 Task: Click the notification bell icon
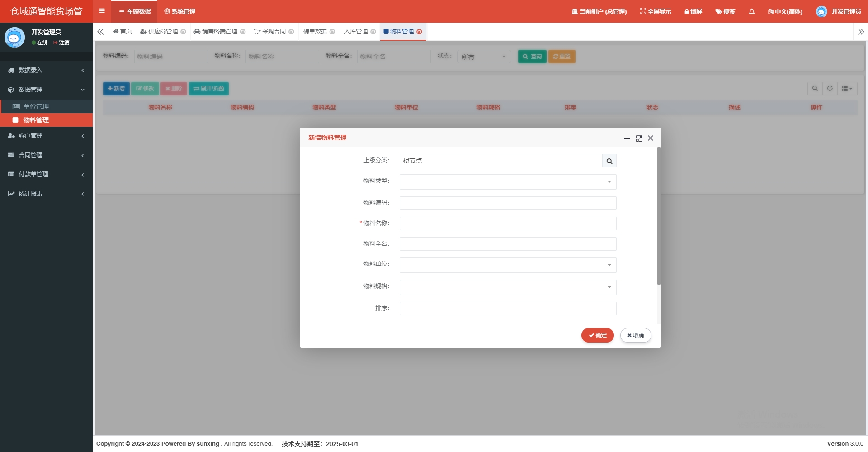click(751, 11)
